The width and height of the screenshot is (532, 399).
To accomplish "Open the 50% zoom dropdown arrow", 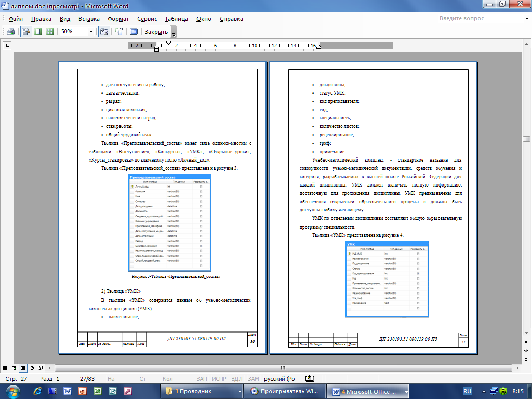I will click(91, 32).
